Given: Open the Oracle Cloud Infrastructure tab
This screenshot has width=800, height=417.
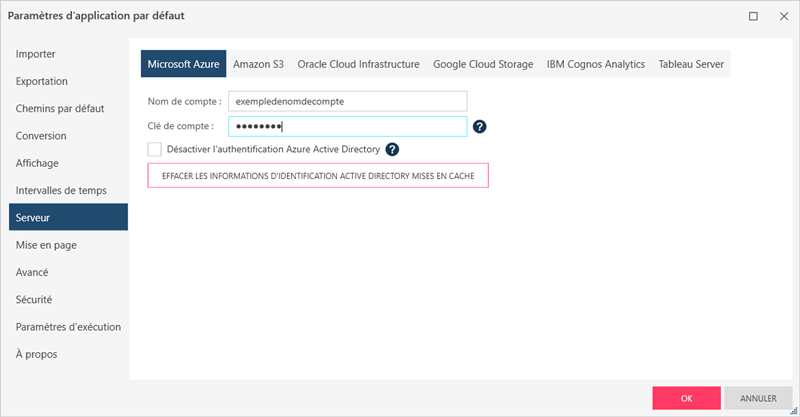Looking at the screenshot, I should (358, 64).
